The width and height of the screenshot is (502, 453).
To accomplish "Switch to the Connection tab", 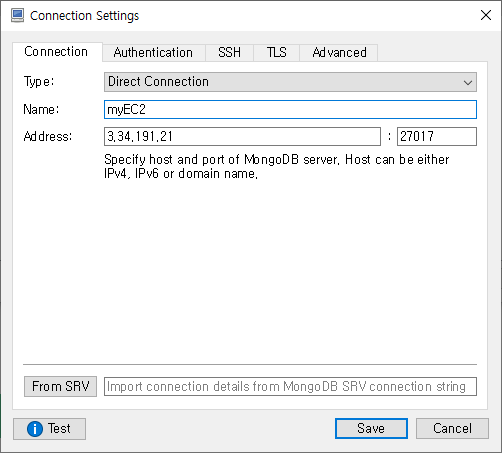I will tap(56, 52).
